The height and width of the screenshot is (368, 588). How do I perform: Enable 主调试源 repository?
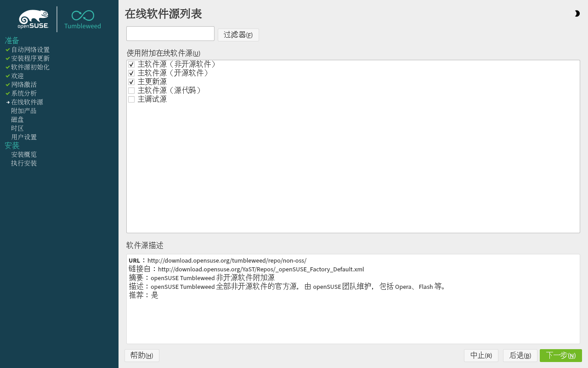click(131, 99)
